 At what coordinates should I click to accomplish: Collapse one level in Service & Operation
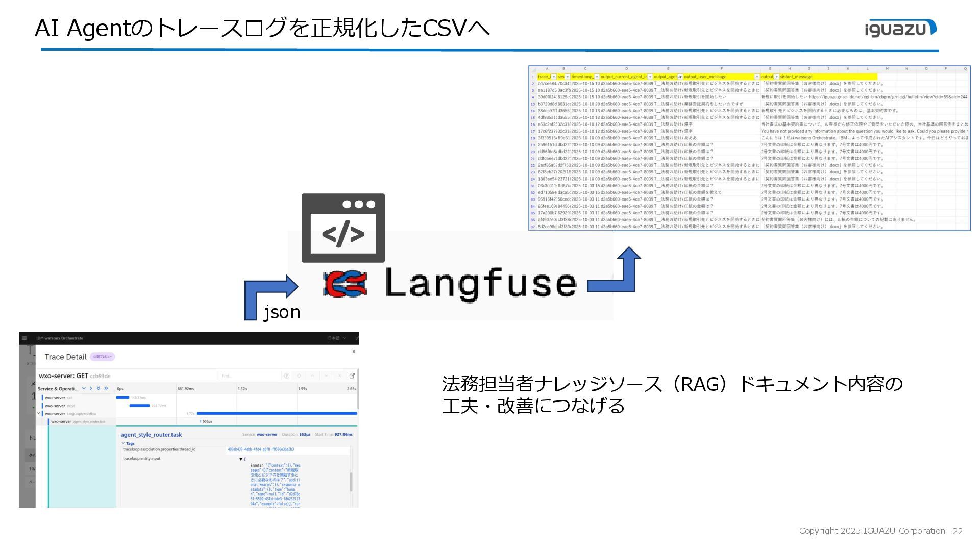(91, 389)
